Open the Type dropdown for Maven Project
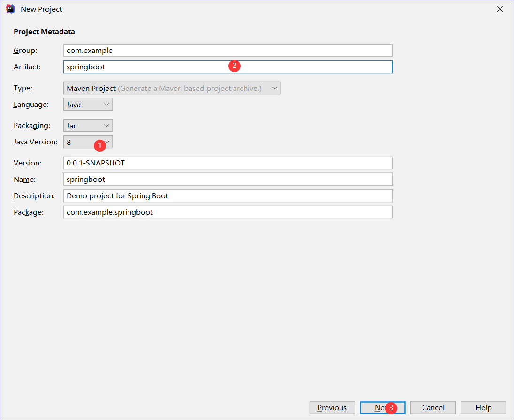The image size is (514, 420). [x=172, y=88]
